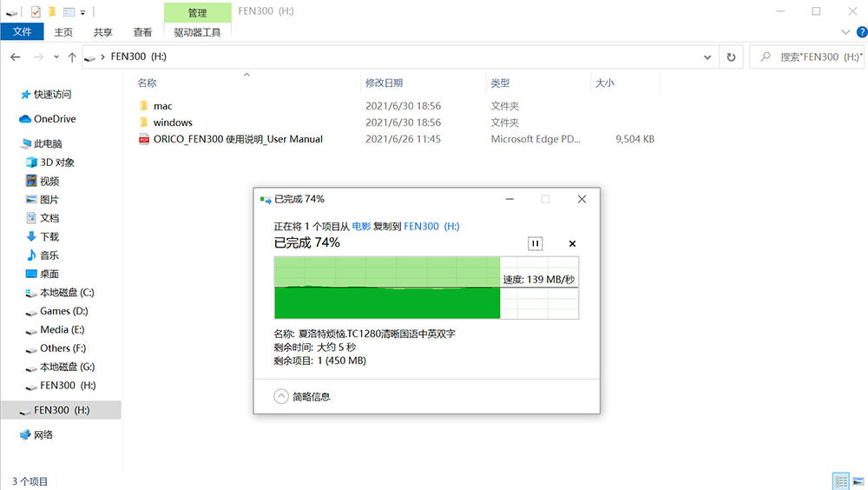The width and height of the screenshot is (868, 490).
Task: Open the 电影 source folder link
Action: [361, 226]
